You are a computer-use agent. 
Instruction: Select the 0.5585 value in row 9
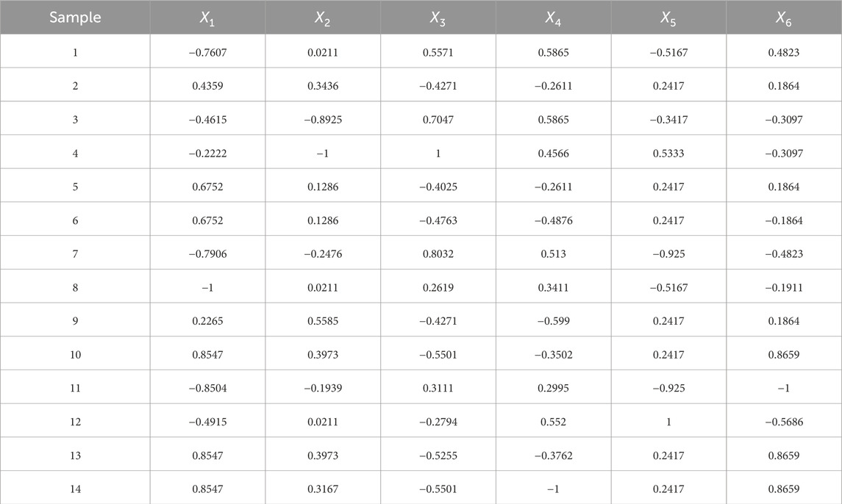click(x=323, y=321)
